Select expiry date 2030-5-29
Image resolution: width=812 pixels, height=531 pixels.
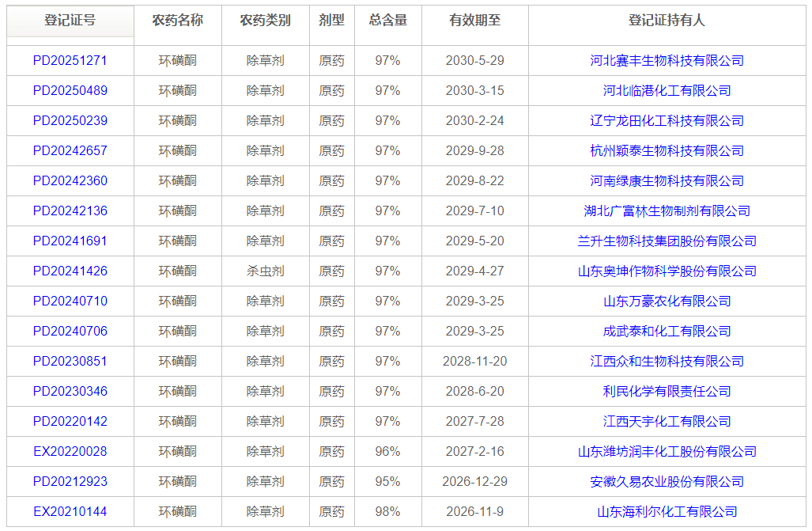[x=475, y=61]
